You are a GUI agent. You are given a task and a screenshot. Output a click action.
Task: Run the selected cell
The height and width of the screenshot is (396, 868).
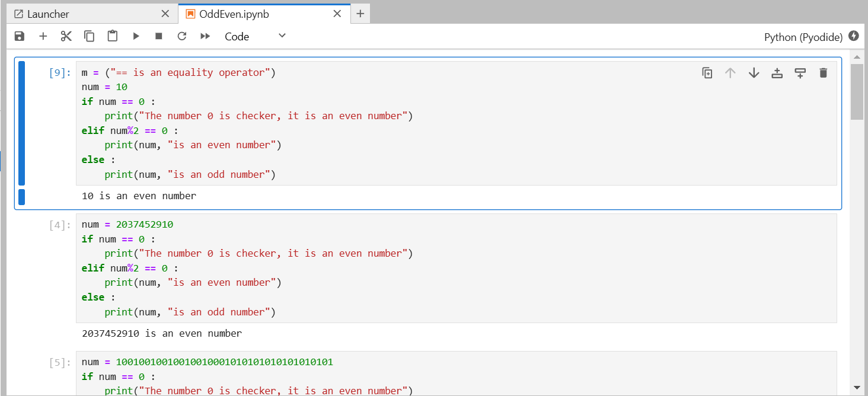136,36
